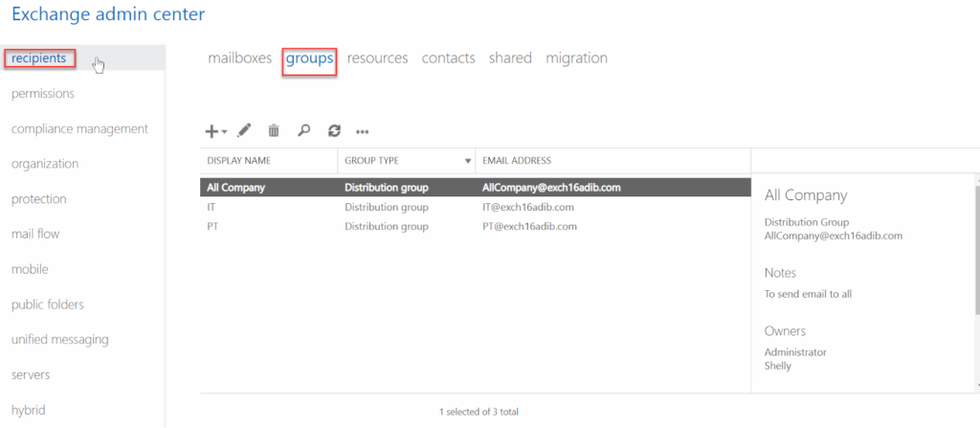Click the New (plus) icon in toolbar
The height and width of the screenshot is (428, 980).
[212, 131]
